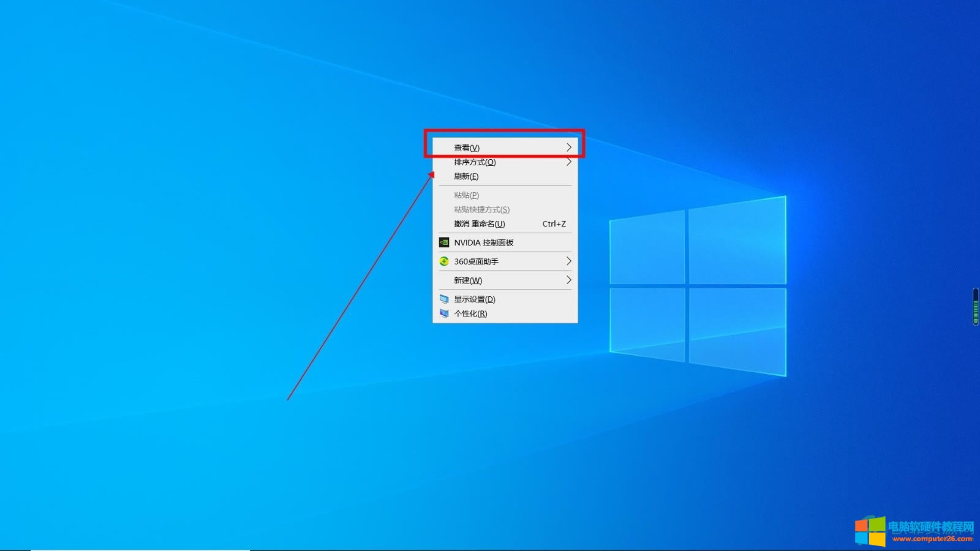
Task: Expand the 新建(W) submenu arrow
Action: [x=568, y=280]
